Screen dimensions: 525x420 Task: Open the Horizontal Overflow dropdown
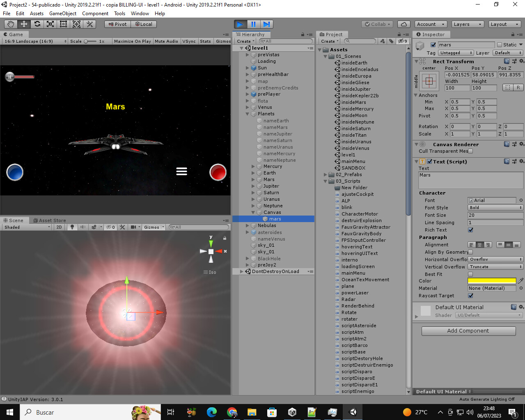click(495, 259)
